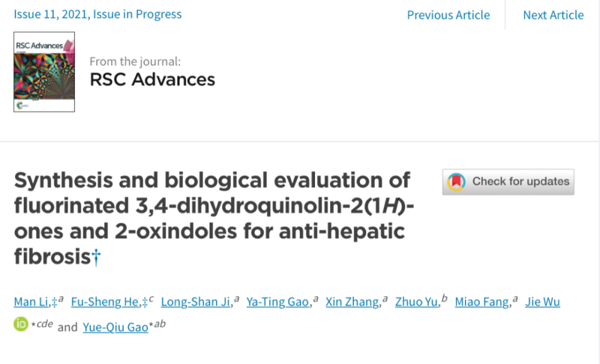Screen dimensions: 600x364
Task: Open the RSC Advances cover thumbnail
Action: (x=44, y=72)
